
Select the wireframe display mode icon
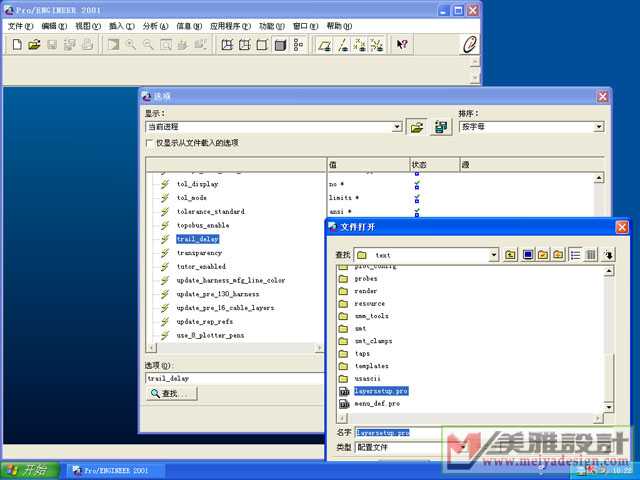[227, 44]
